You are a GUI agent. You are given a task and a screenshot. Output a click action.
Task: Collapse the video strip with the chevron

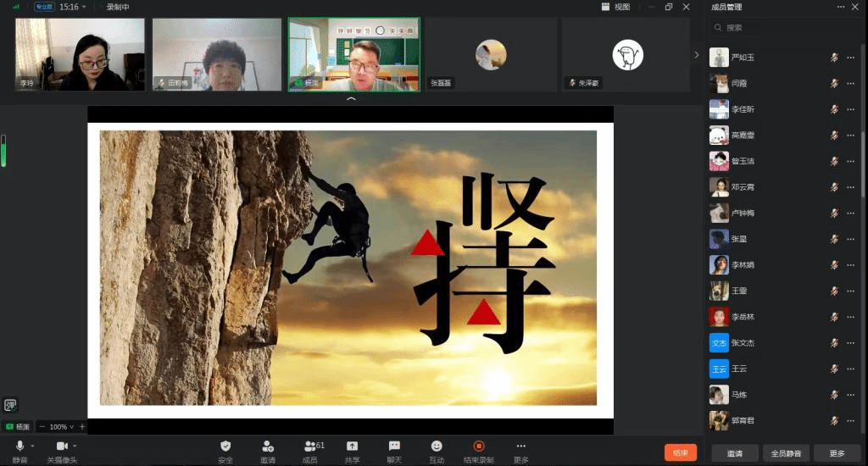351,99
